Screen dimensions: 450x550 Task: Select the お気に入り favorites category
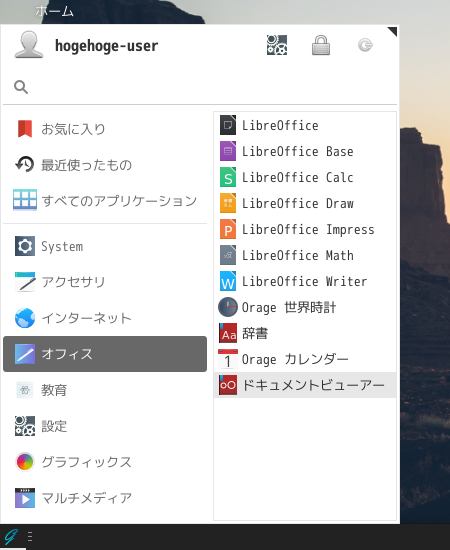(x=105, y=129)
